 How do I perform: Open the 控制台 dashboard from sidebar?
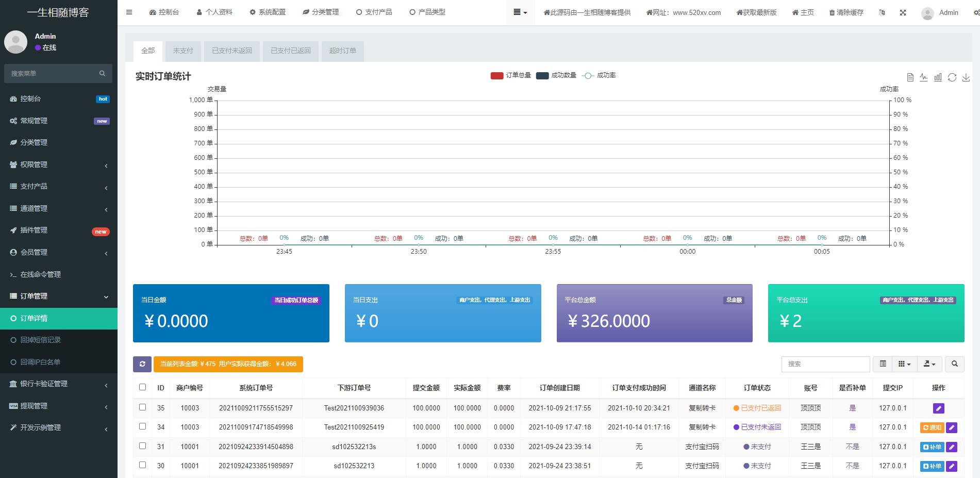(x=31, y=98)
